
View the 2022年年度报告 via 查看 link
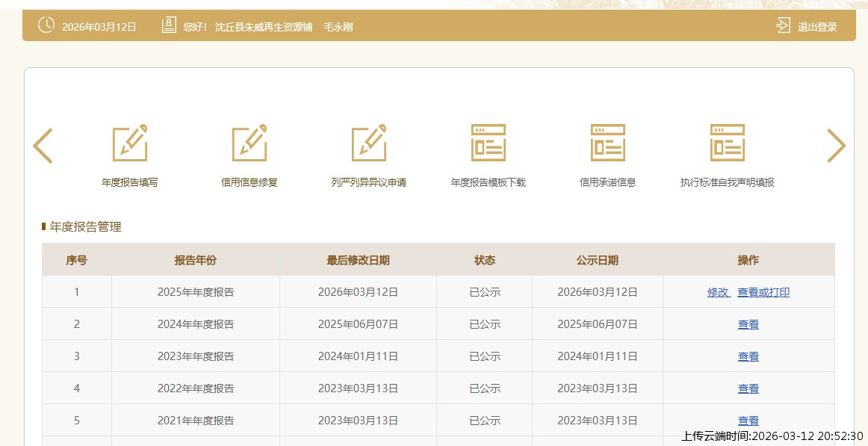point(748,388)
